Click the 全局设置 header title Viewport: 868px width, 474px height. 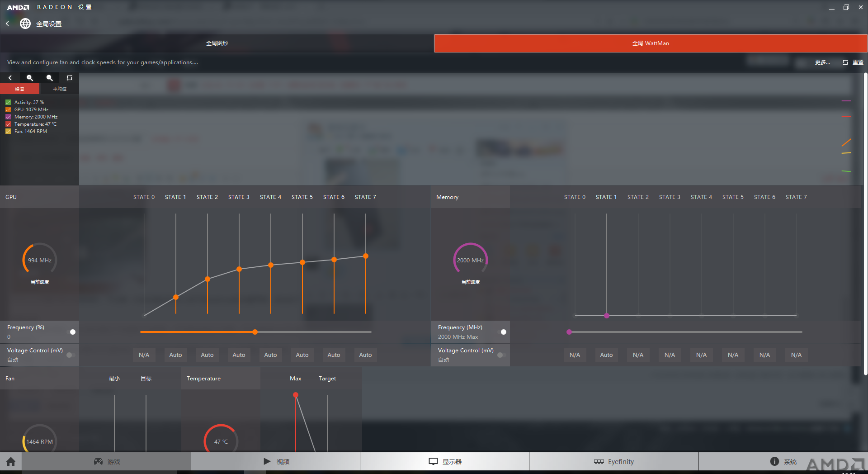(49, 24)
